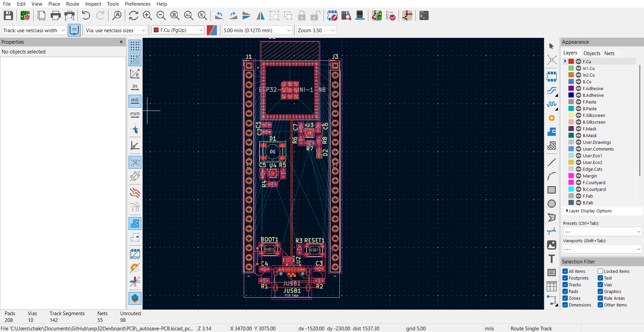The image size is (644, 332).
Task: Select the Add Text tool
Action: click(x=551, y=259)
